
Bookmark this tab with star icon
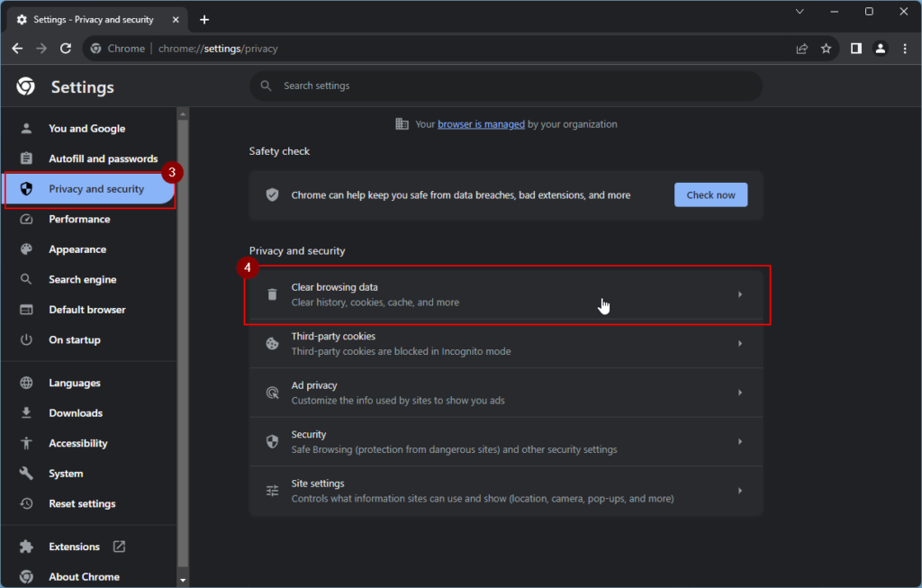coord(826,49)
